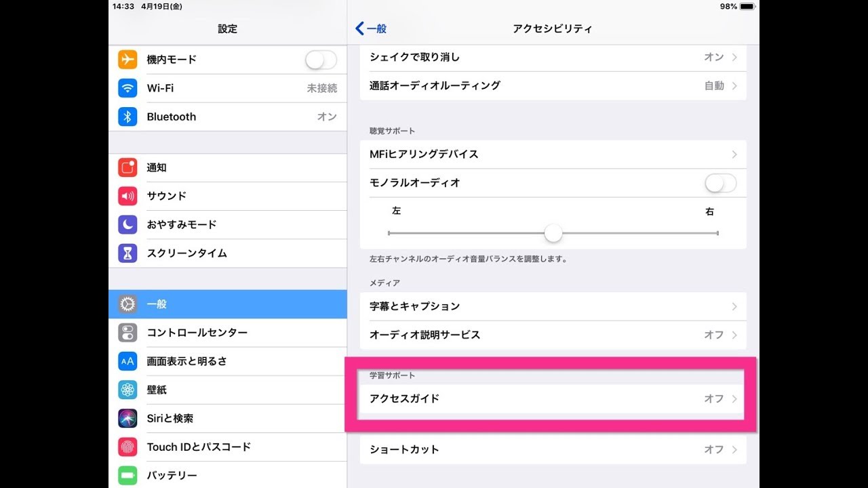Open アクセスガイド chevron row
This screenshot has height=488, width=868.
[x=734, y=399]
